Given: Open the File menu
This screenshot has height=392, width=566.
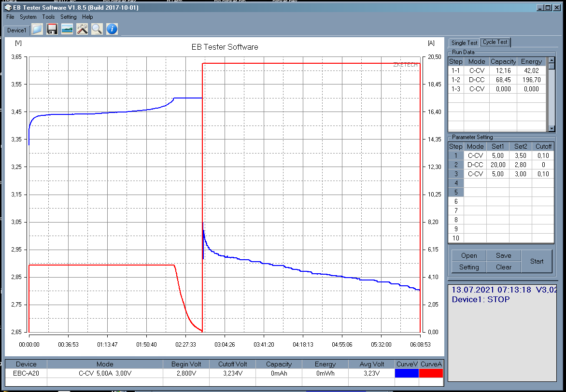Looking at the screenshot, I should click(x=10, y=17).
